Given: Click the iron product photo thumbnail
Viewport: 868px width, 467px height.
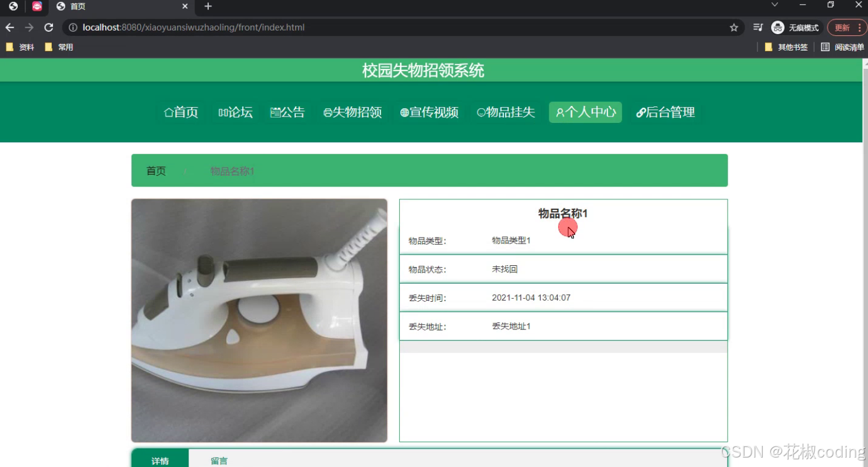Looking at the screenshot, I should coord(259,320).
